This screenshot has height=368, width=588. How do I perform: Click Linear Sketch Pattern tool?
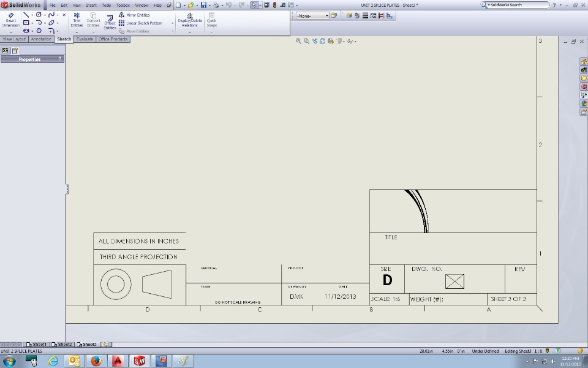click(x=141, y=23)
